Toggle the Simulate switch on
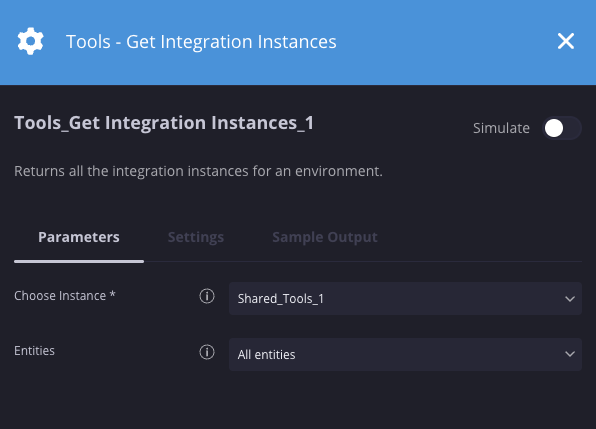The width and height of the screenshot is (596, 429). [x=561, y=128]
